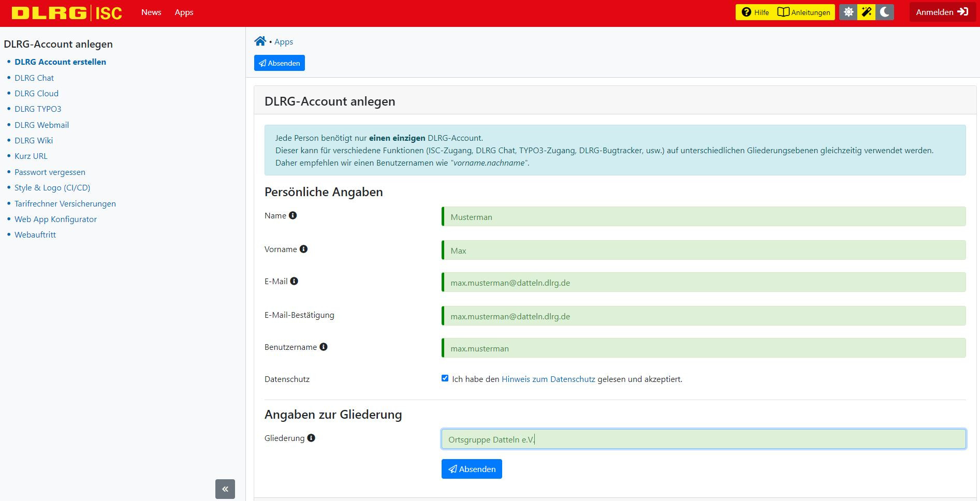Open the Apps menu in top bar

tap(184, 12)
